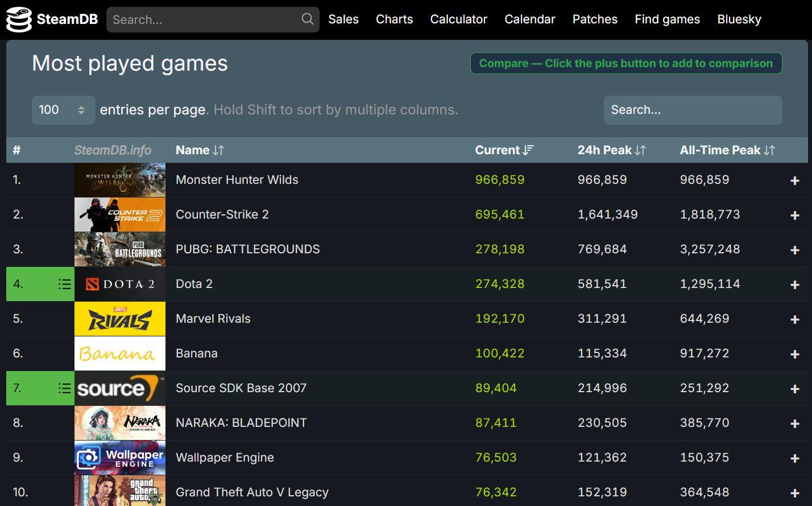Click Counter-Strike 2 thumbnail image
The height and width of the screenshot is (506, 812).
pos(120,215)
